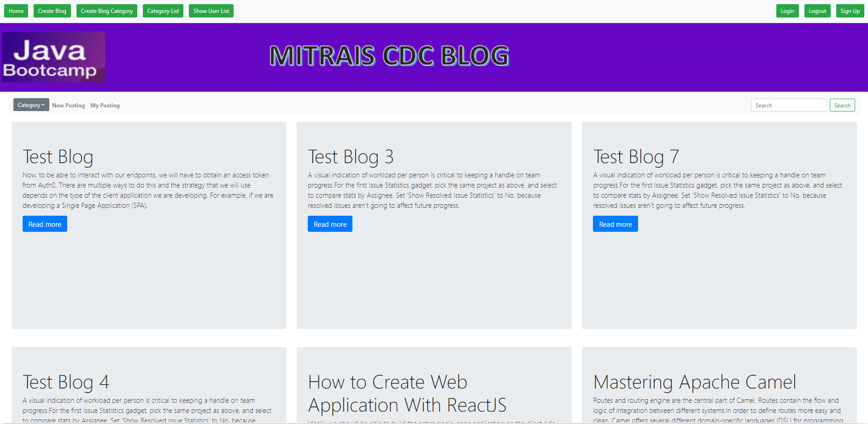Show the User List
Viewport: 868px width, 424px height.
point(211,11)
